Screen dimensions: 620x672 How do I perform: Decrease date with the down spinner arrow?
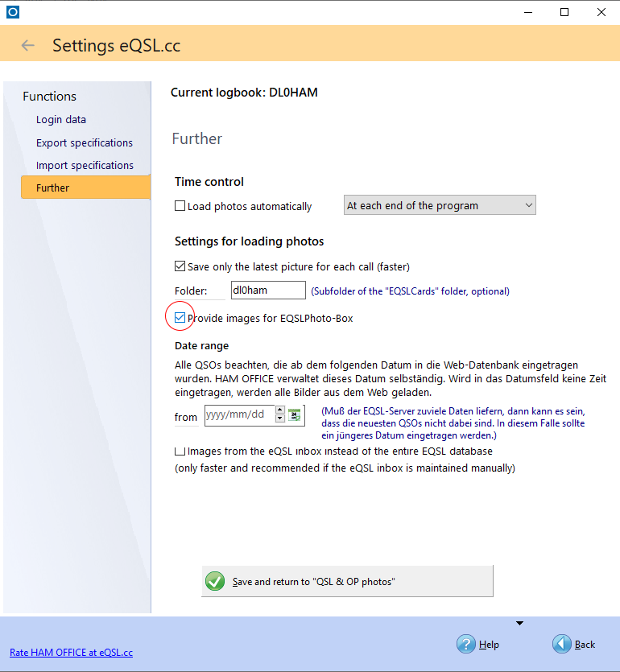coord(280,418)
